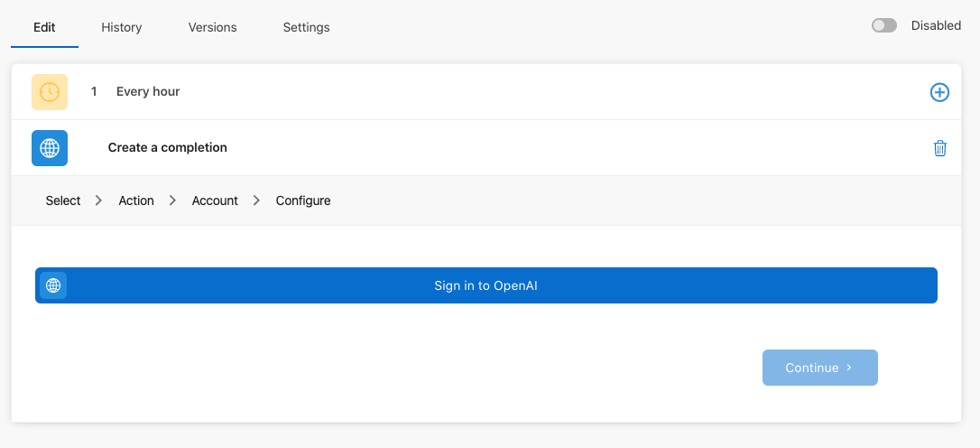Click the Disabled label next to the switch
The width and height of the screenshot is (980, 448).
(x=936, y=25)
